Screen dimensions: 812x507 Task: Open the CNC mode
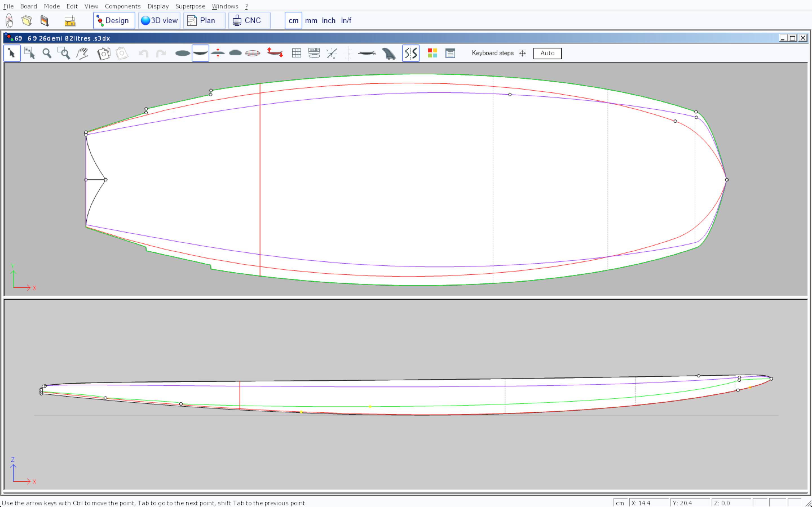(x=249, y=21)
